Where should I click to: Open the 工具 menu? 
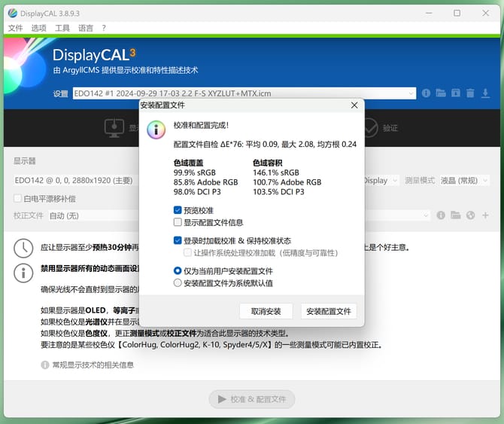(62, 28)
